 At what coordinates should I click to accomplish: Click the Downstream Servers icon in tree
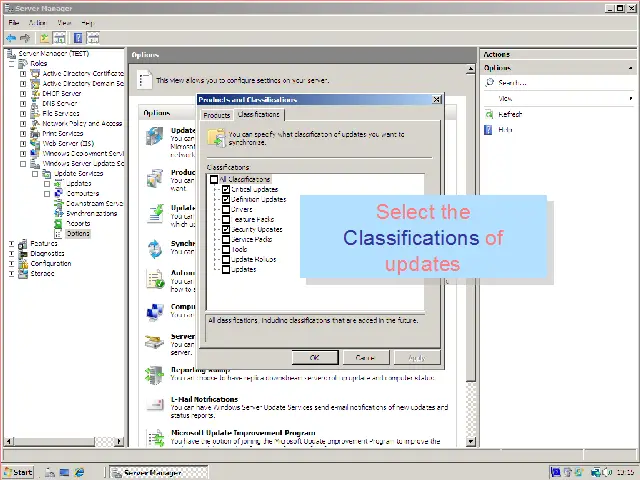point(59,204)
